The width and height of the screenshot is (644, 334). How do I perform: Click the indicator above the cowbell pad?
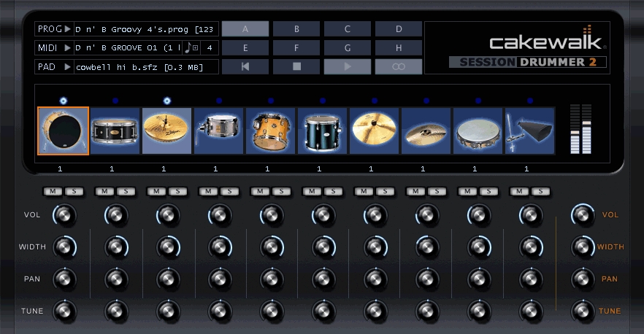530,101
